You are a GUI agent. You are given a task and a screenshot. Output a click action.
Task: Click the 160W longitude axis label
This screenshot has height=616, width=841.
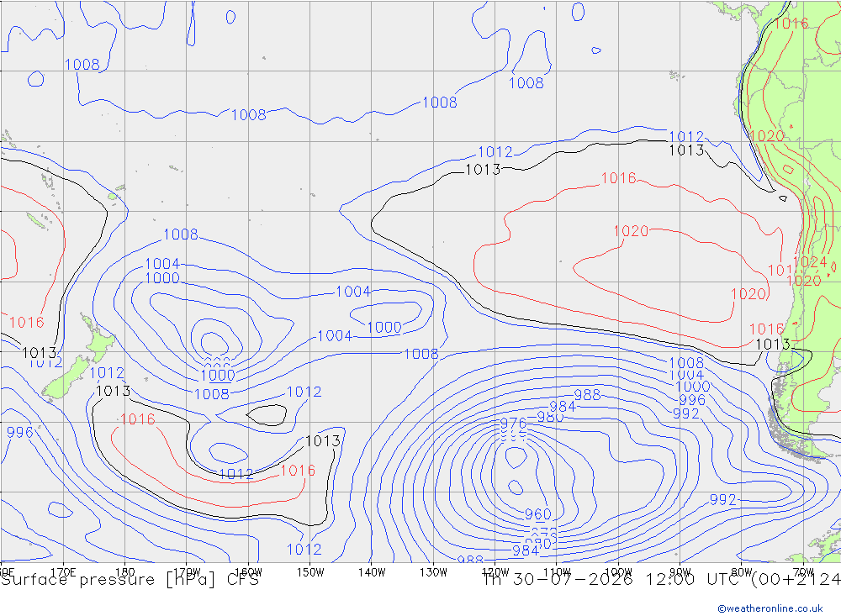tap(248, 572)
